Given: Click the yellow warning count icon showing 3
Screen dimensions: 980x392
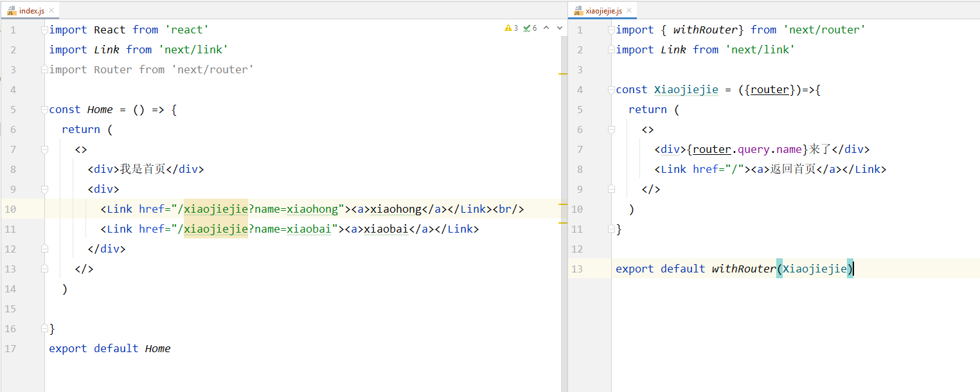Looking at the screenshot, I should point(511,28).
